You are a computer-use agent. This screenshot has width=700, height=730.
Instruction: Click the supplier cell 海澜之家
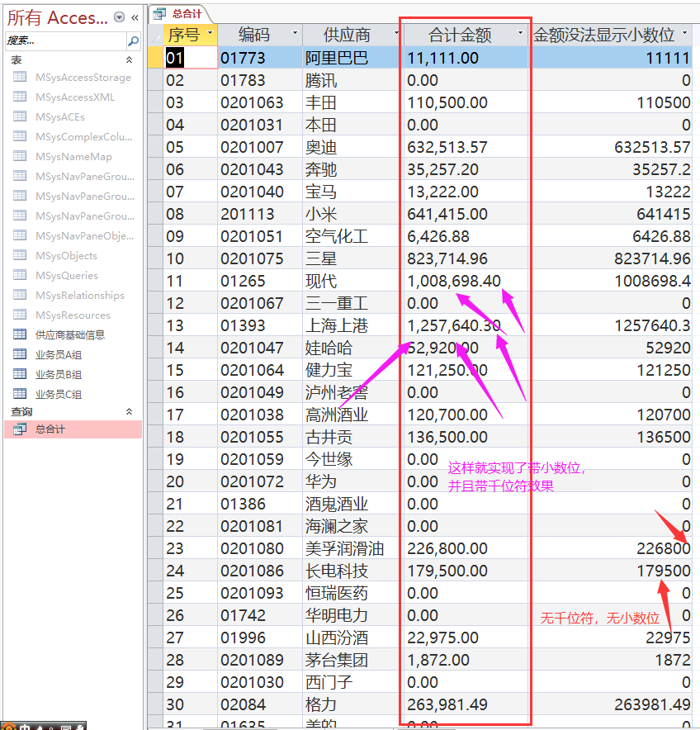pyautogui.click(x=353, y=526)
